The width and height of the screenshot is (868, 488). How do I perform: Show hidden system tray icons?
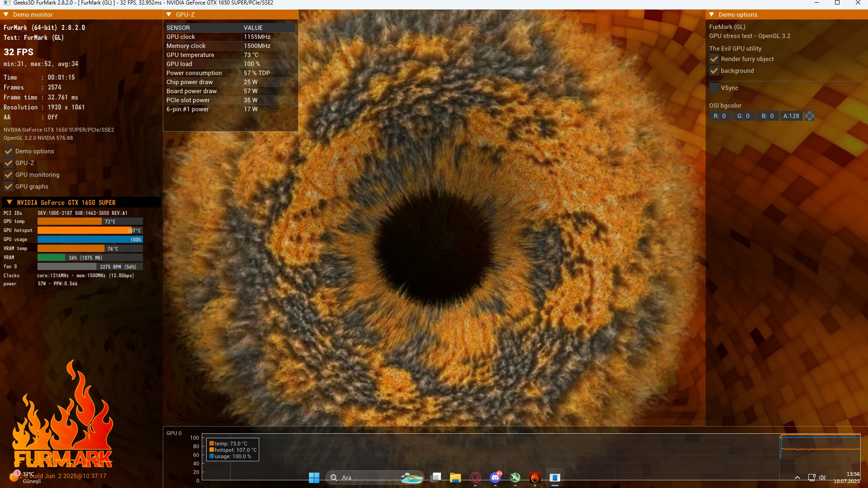tap(797, 478)
